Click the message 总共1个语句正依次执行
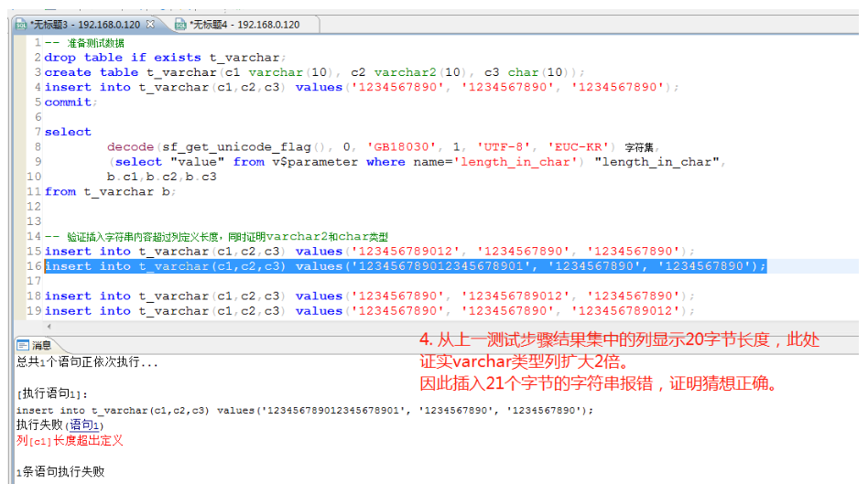Screen dimensions: 868x484 tap(87, 362)
